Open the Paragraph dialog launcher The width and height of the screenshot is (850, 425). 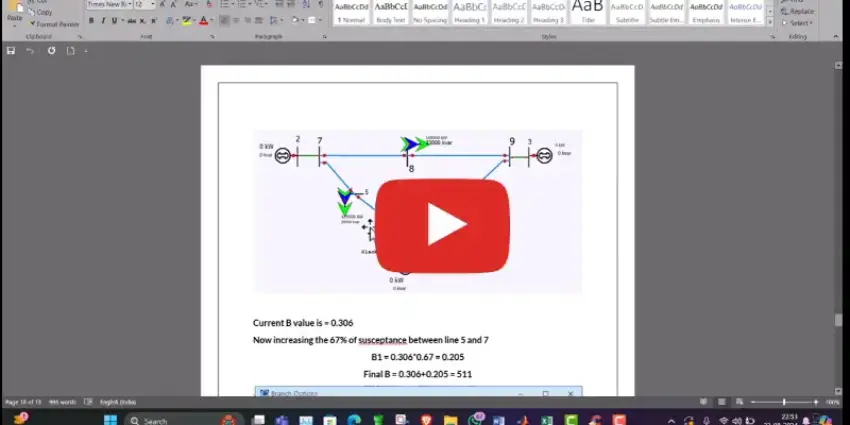click(325, 37)
